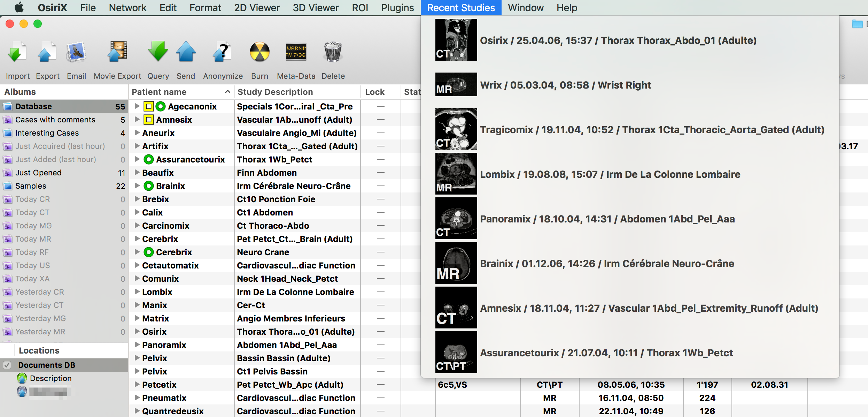Sort by Study Description column header

297,92
